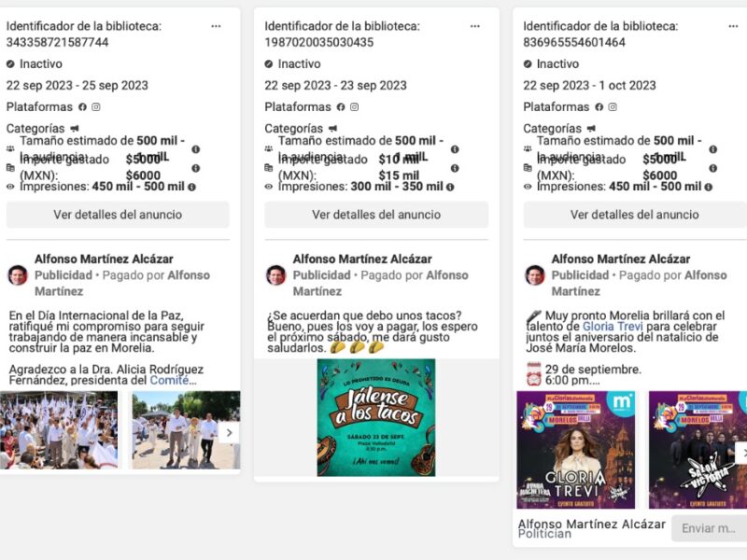
Task: Click Facebook platform icon in tacos ad card
Action: pyautogui.click(x=341, y=107)
